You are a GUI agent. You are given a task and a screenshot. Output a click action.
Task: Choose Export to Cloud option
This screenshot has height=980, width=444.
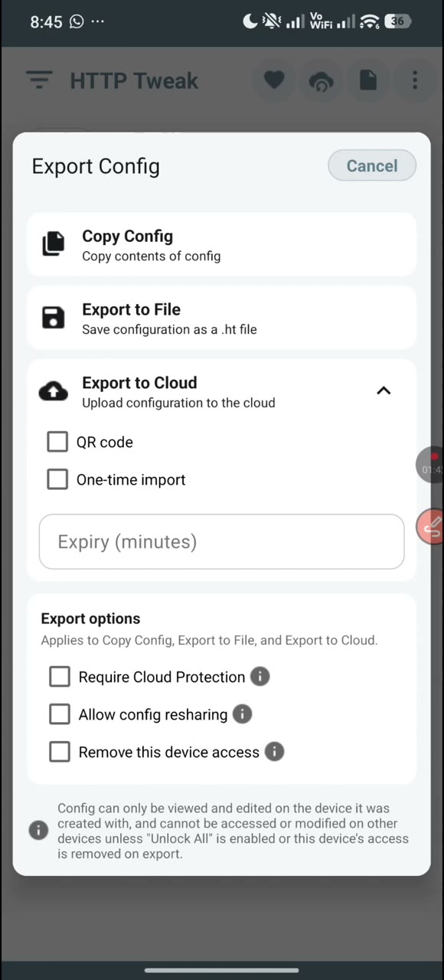[x=222, y=391]
